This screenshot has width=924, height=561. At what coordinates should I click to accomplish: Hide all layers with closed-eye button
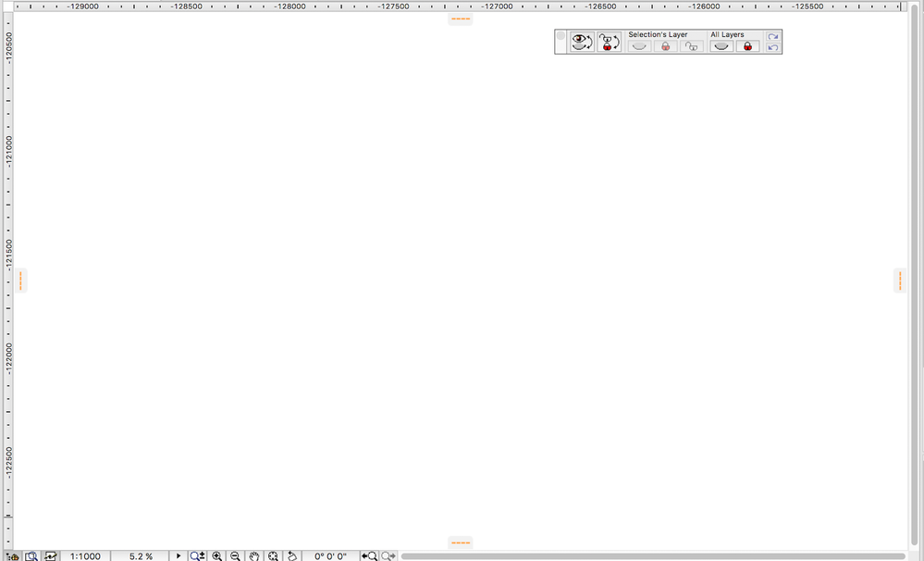[x=721, y=46]
